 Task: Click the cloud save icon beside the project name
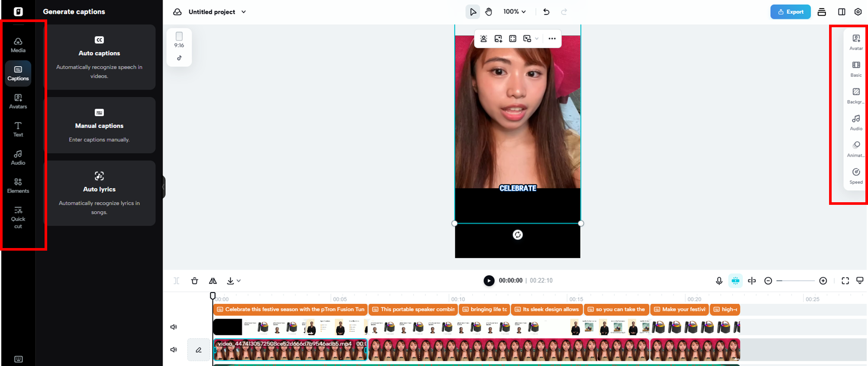[x=177, y=12]
